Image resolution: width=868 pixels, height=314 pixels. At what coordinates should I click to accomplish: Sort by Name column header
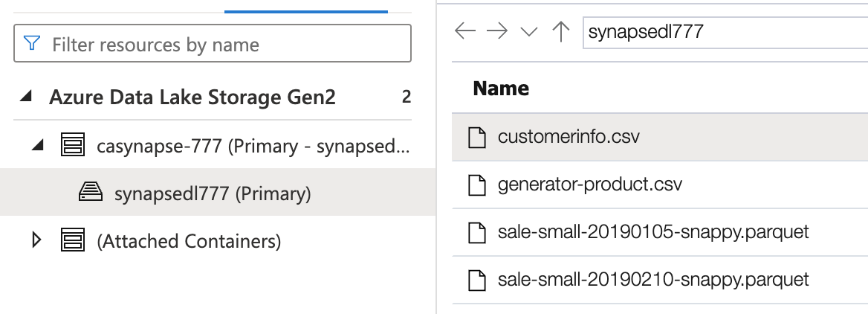(501, 89)
